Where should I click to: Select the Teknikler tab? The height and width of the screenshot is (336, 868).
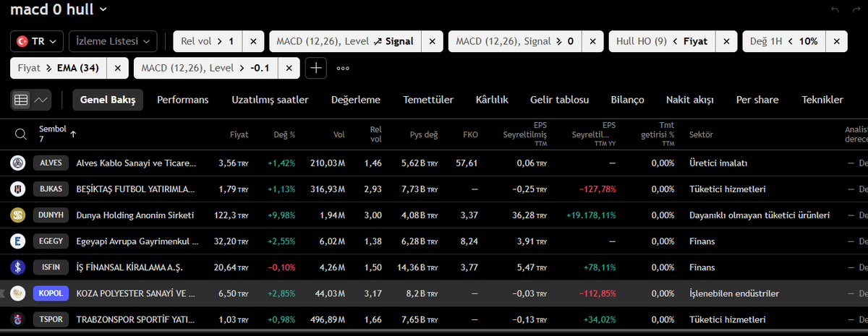click(x=822, y=100)
